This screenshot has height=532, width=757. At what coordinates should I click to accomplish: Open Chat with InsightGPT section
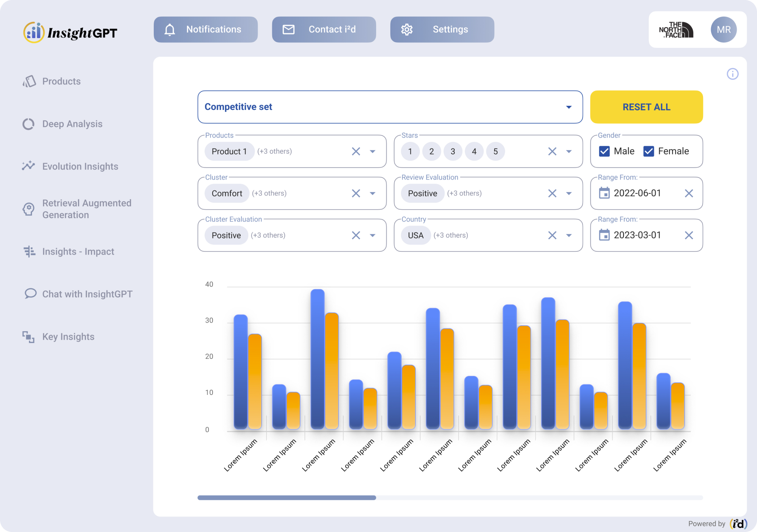[x=87, y=294]
